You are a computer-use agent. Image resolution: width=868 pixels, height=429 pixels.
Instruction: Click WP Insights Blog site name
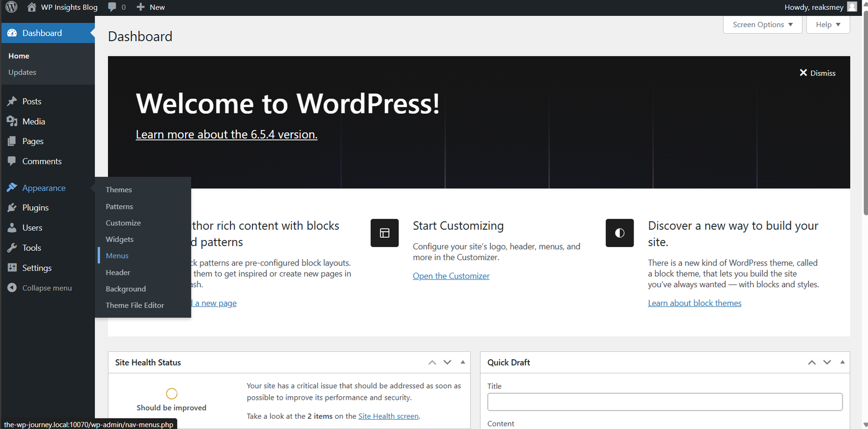pyautogui.click(x=69, y=7)
